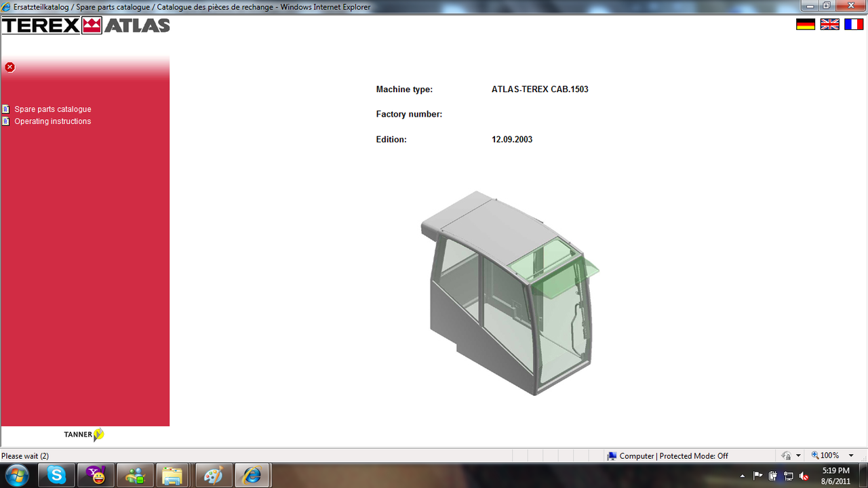Open Windows Explorer folder taskbar icon

click(x=175, y=476)
